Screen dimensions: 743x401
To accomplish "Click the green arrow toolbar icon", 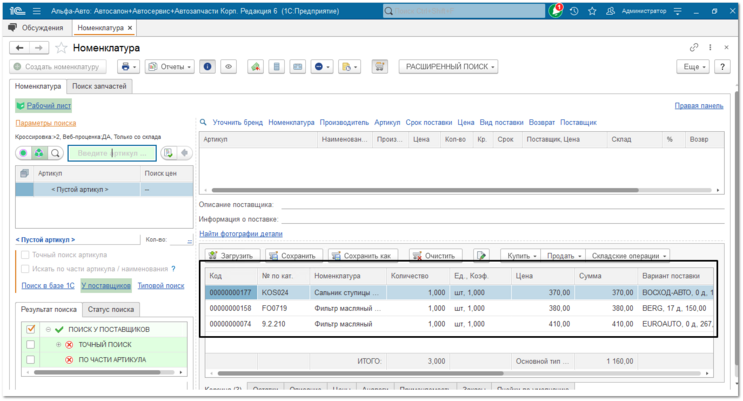I will coord(255,67).
